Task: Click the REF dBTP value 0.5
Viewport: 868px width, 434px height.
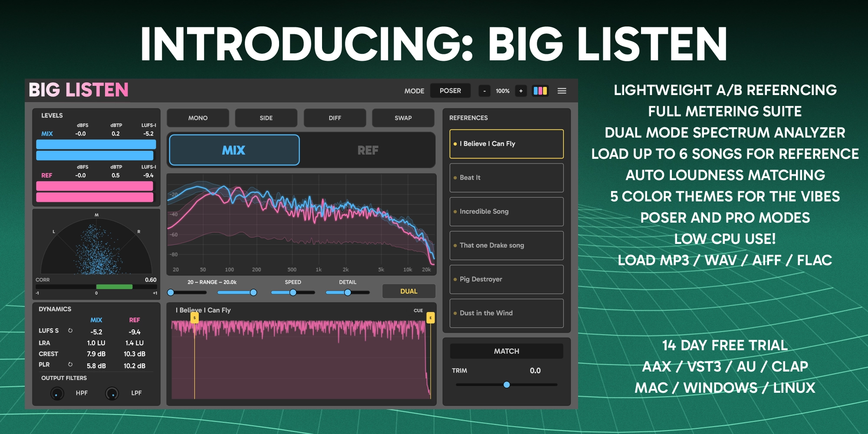Action: [x=115, y=175]
